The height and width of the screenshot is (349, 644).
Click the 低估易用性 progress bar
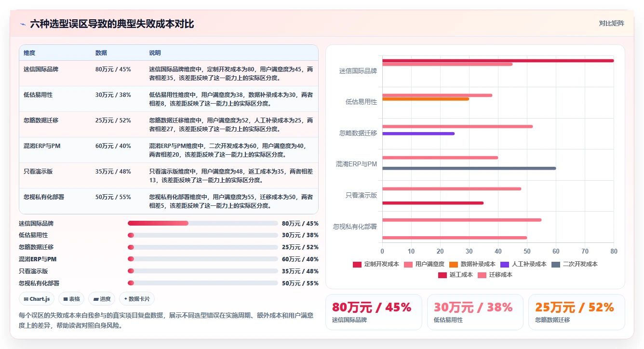coord(203,235)
